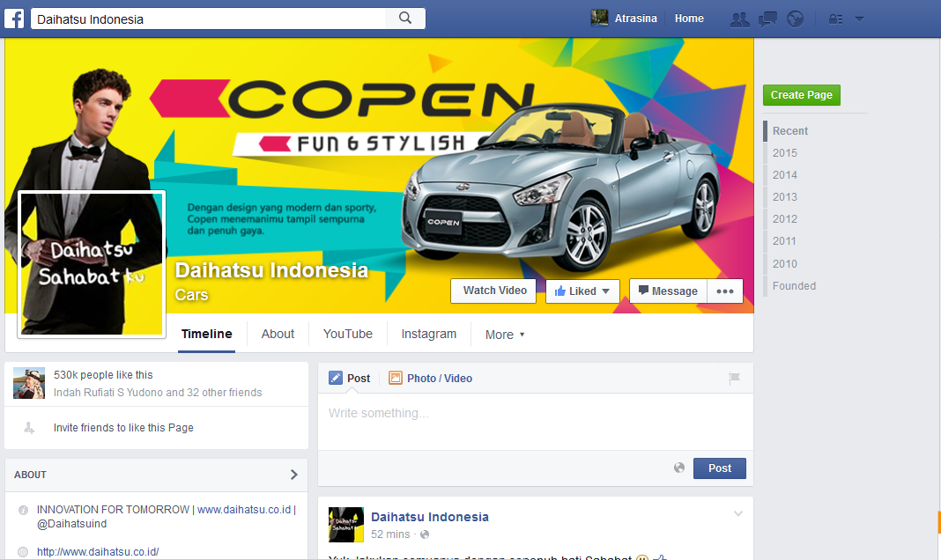Open the privacy shortcuts lock icon
941x560 pixels.
pos(835,19)
